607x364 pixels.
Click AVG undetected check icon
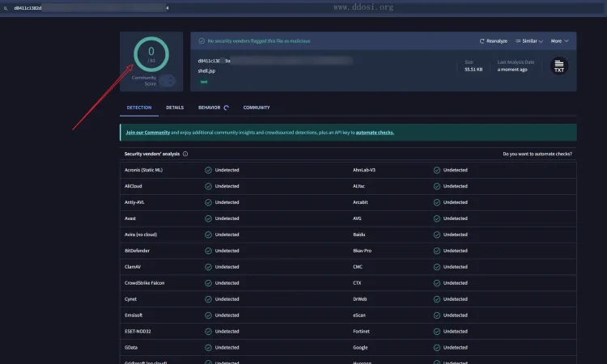(x=437, y=218)
